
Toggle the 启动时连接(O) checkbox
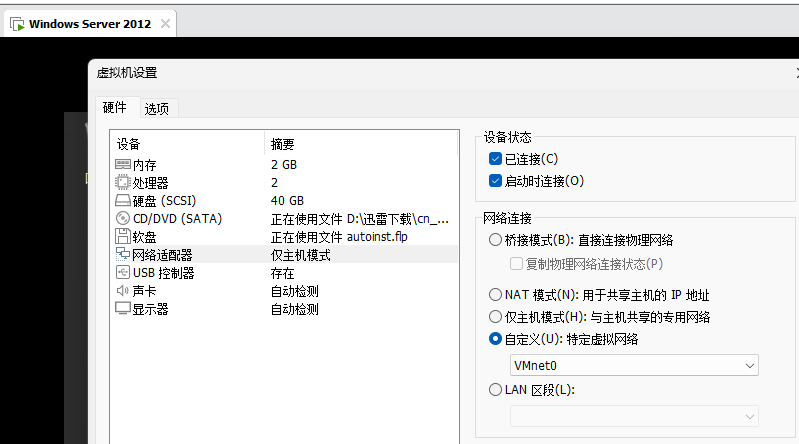tap(495, 180)
